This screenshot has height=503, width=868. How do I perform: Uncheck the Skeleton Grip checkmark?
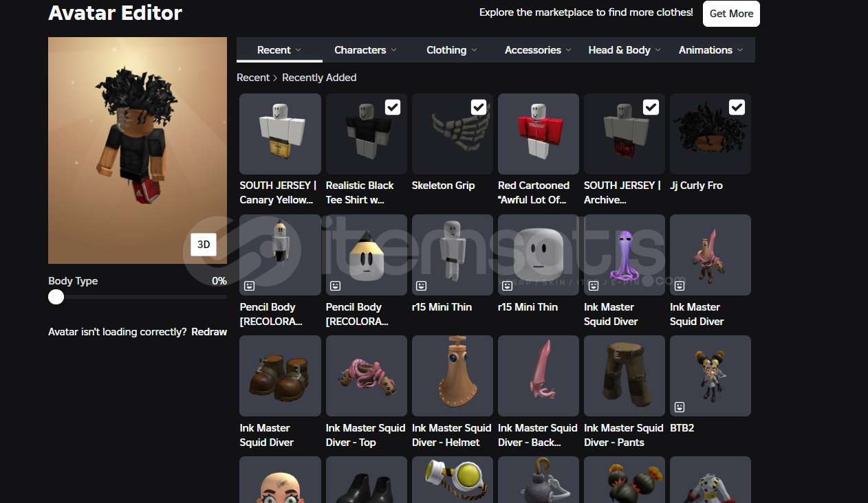pos(479,107)
